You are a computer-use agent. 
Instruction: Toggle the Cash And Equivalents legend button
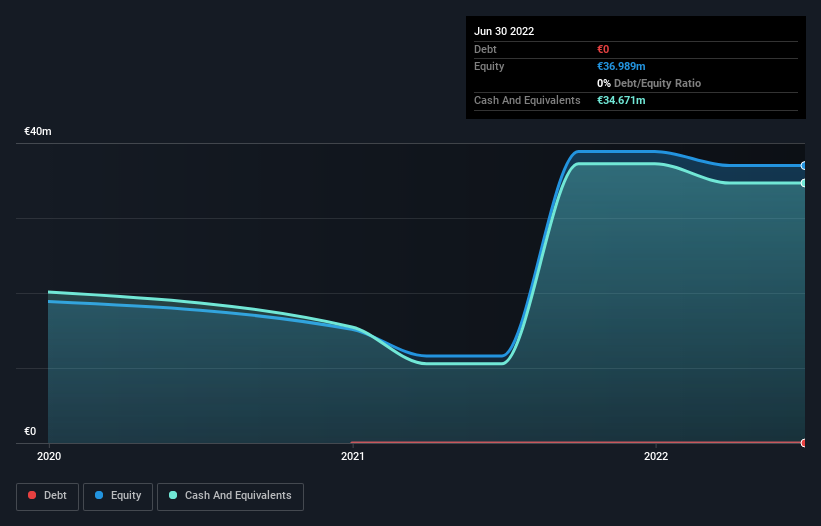click(230, 496)
